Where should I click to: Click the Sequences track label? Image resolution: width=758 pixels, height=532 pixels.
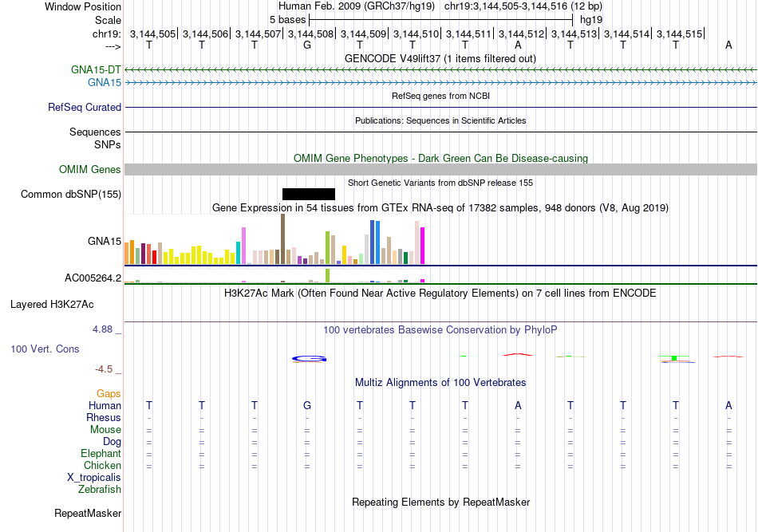click(x=95, y=132)
